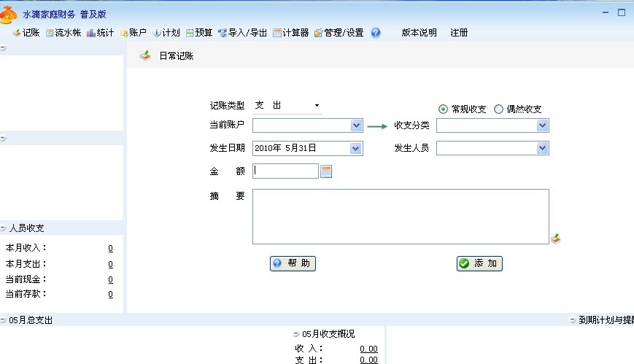Open the 记账 toolbar item
This screenshot has height=364, width=634.
(x=26, y=33)
